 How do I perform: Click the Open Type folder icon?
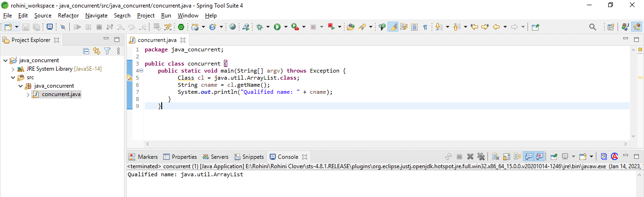click(350, 27)
